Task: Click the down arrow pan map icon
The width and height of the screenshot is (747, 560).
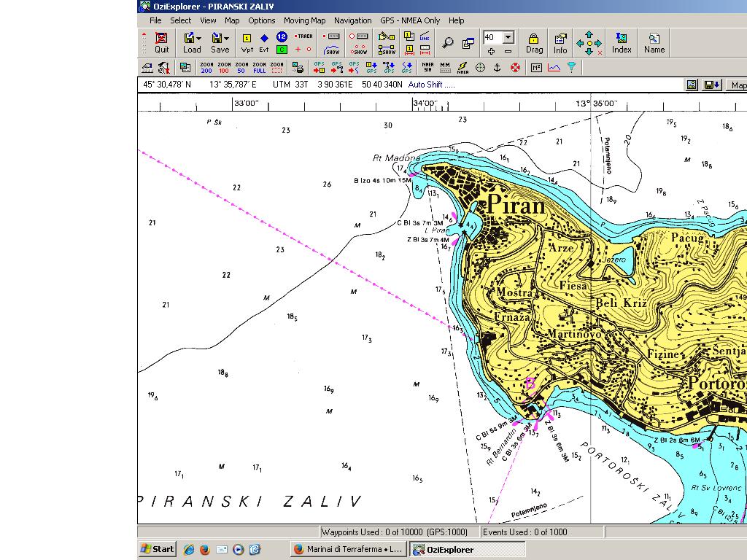Action: click(589, 52)
